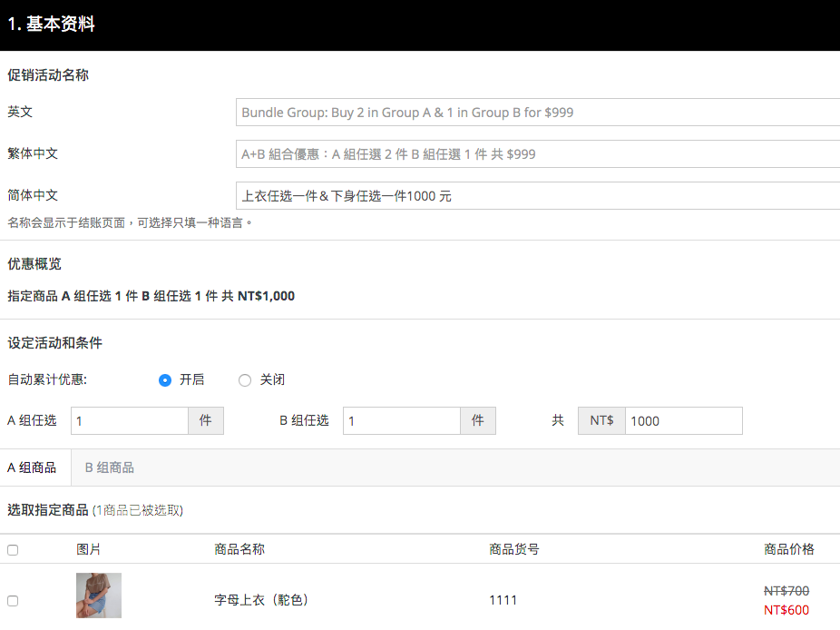Click the 英文 promotion name field
Viewport: 840px width, 630px height.
pos(538,112)
